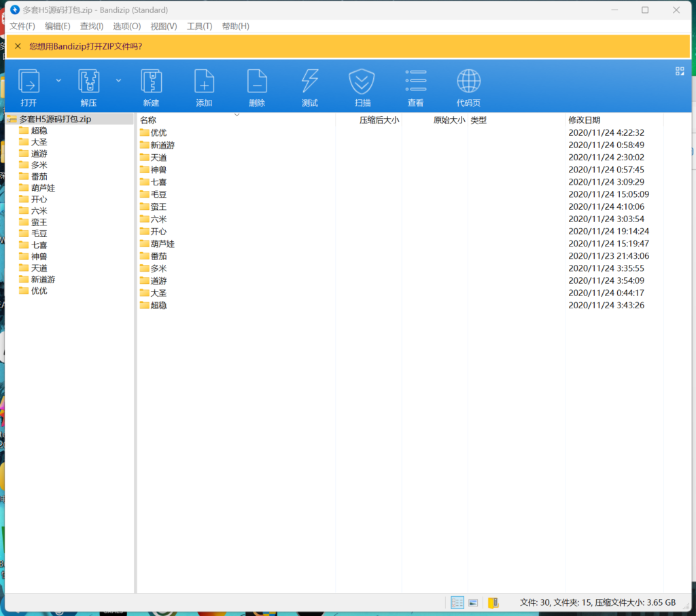Select the 葫芦娃 folder in left tree

[x=43, y=188]
